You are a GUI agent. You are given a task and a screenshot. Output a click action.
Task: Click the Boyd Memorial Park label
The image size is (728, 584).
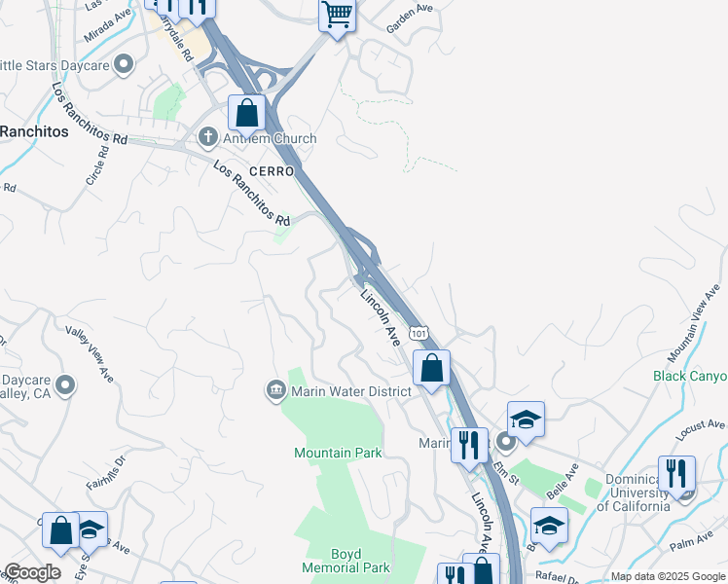(x=346, y=561)
